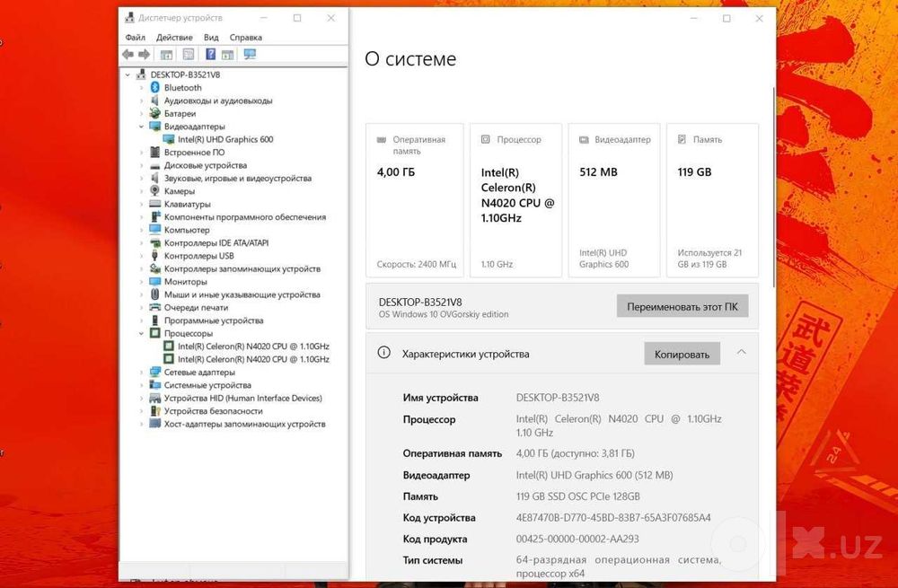Click the show/hide console tree toolbar icon

tap(166, 55)
